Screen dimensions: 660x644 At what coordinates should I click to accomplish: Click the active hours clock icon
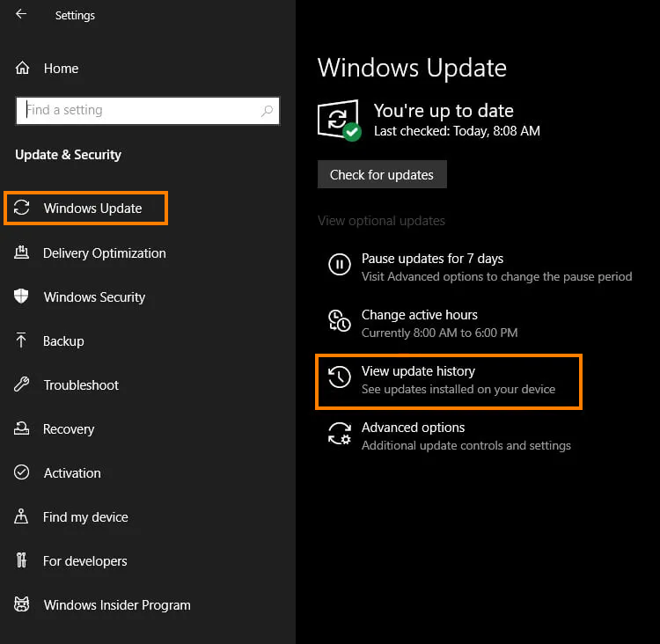coord(340,321)
